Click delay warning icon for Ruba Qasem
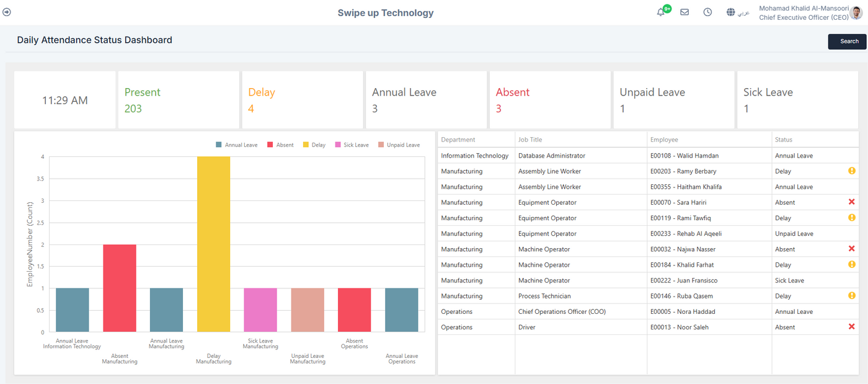Screen dimensions: 868x384 (x=851, y=296)
